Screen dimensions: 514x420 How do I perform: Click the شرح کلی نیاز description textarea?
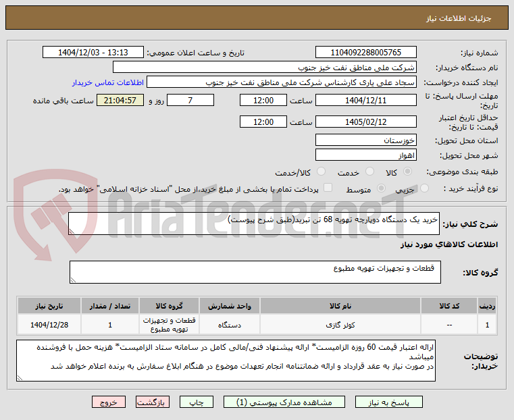[x=254, y=224]
